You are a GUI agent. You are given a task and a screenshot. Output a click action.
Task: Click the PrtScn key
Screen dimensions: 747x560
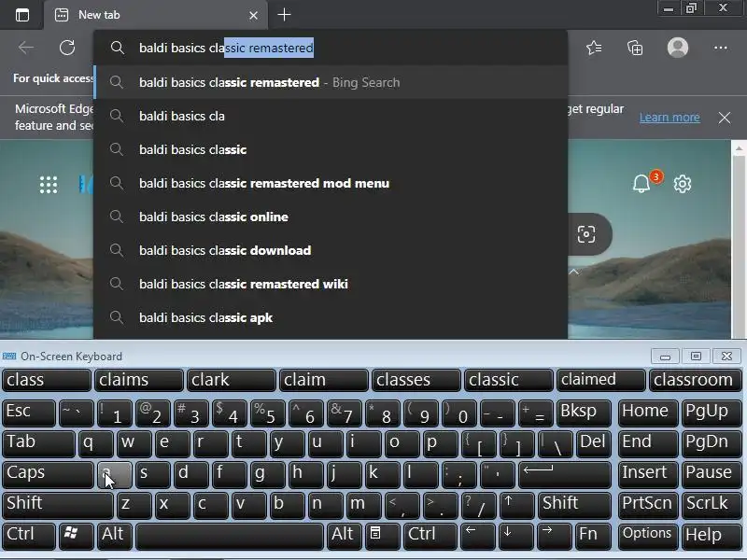[x=648, y=505]
